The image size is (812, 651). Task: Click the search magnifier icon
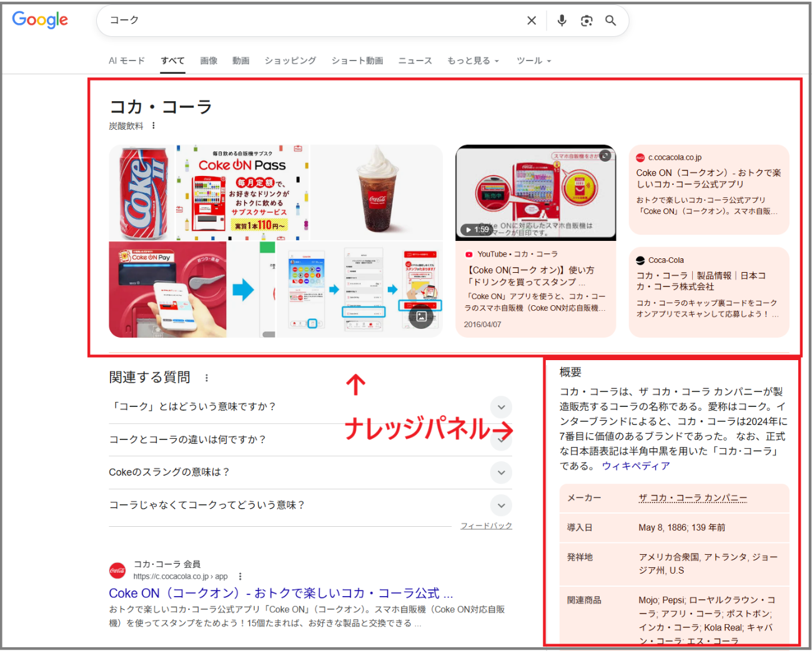(610, 20)
